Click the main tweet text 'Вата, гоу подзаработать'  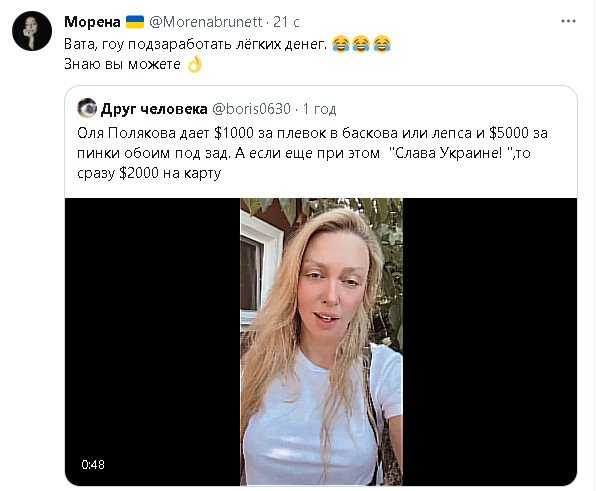[195, 44]
